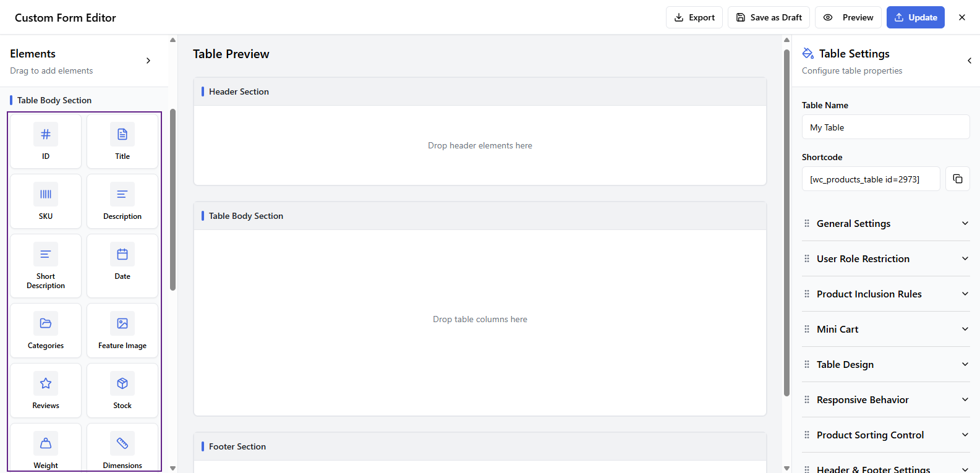Collapse the Elements sidebar arrow
Screen dimensions: 980x473
(148, 61)
